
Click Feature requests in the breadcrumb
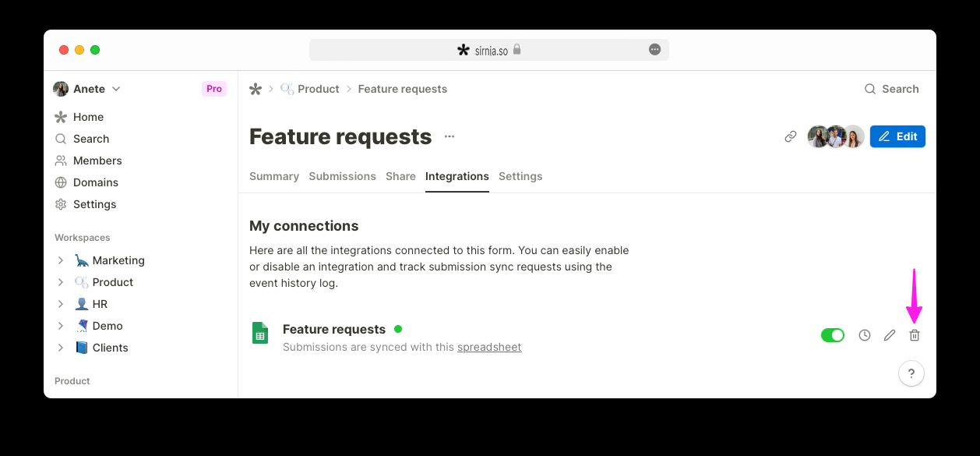[x=403, y=89]
